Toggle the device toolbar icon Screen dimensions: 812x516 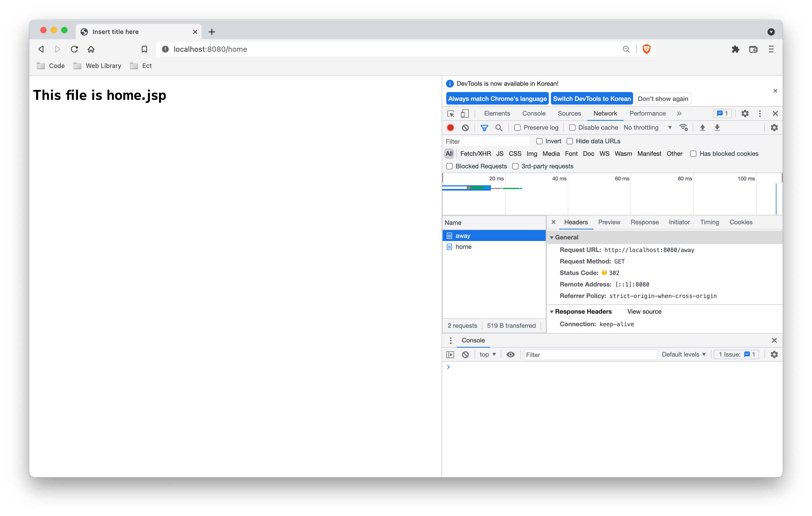pos(465,114)
